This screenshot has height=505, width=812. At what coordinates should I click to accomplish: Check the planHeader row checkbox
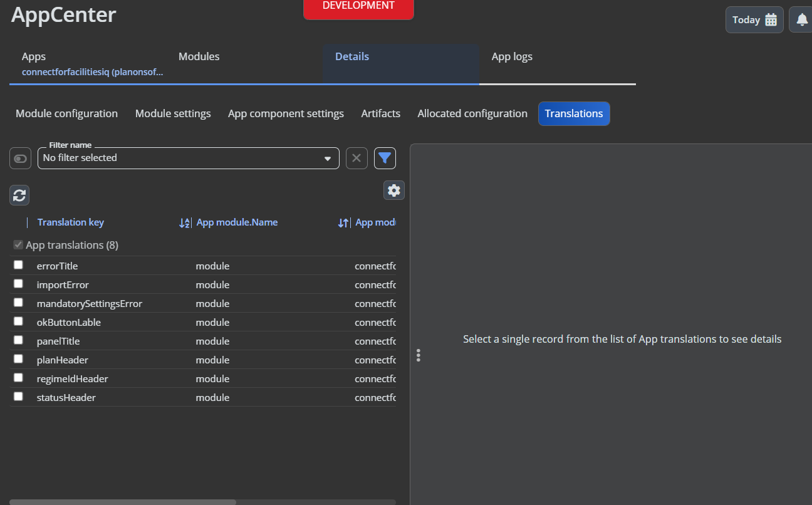click(18, 359)
